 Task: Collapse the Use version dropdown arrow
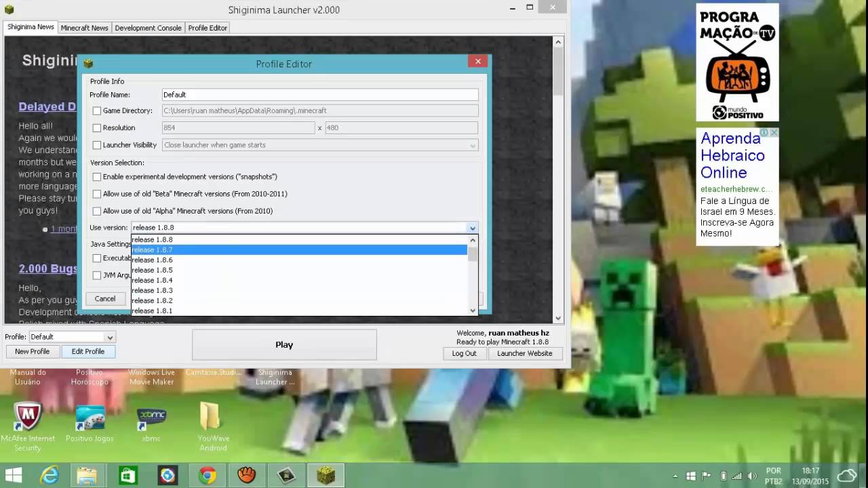[x=473, y=228]
